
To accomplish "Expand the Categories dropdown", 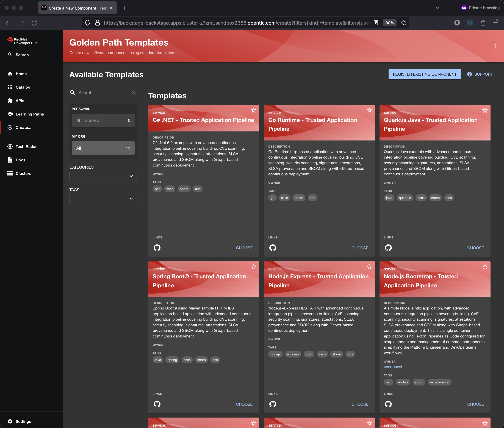I will coord(103,176).
